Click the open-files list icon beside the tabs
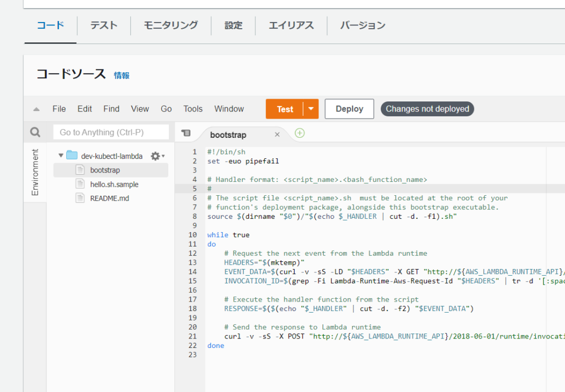This screenshot has width=565, height=392. click(x=186, y=133)
